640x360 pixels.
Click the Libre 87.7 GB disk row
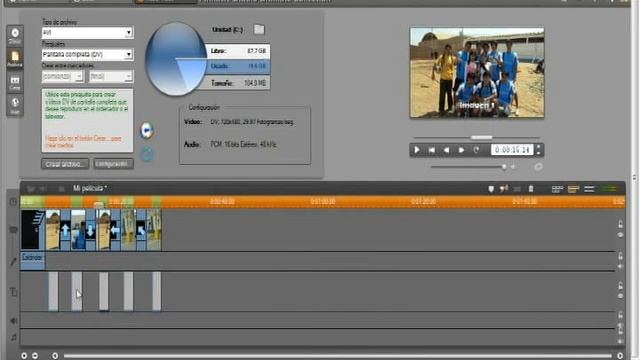238,51
